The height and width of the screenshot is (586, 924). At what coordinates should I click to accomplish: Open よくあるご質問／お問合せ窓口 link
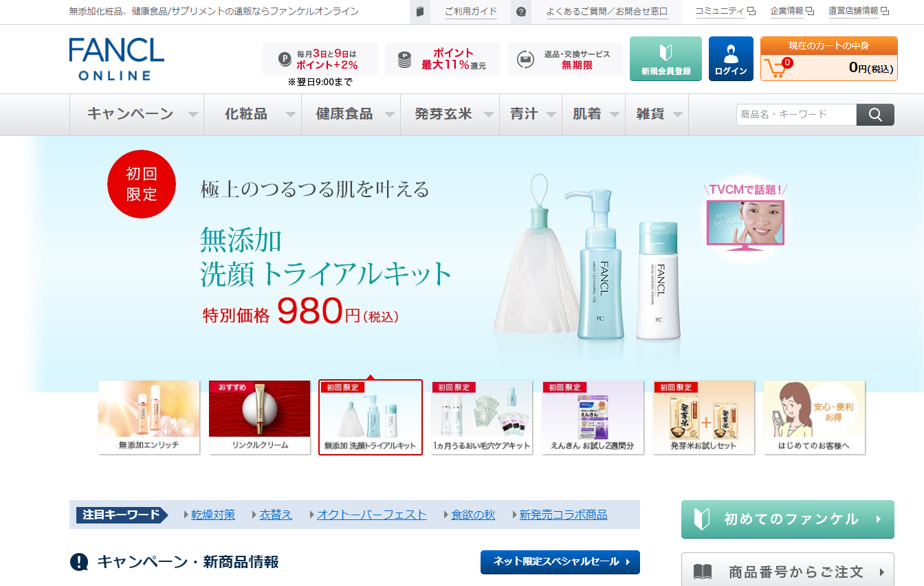pyautogui.click(x=607, y=12)
